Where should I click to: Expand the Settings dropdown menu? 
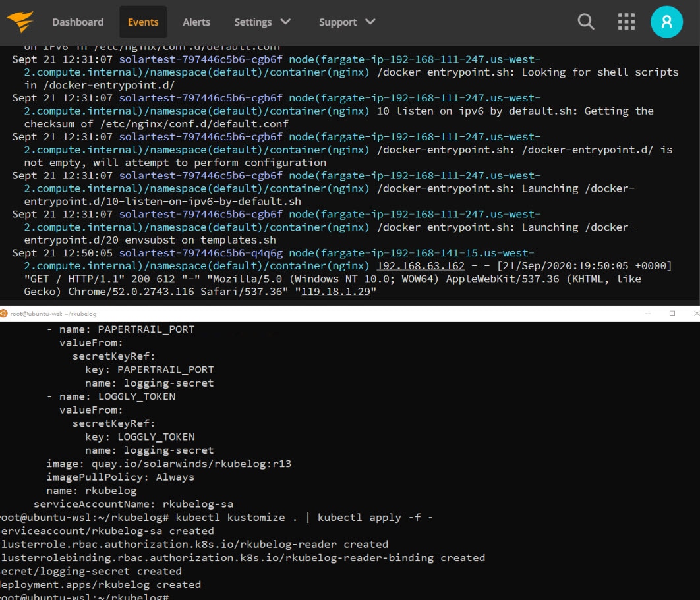(x=262, y=22)
